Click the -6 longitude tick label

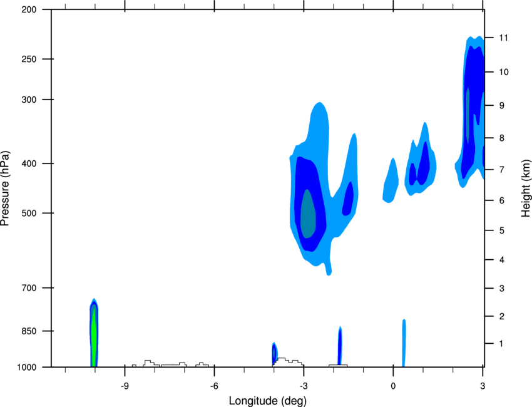coord(214,386)
